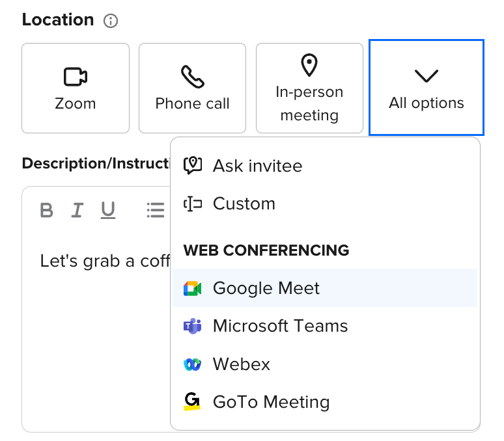Insert a bulleted list
Screen dimensions: 504x441
[155, 209]
